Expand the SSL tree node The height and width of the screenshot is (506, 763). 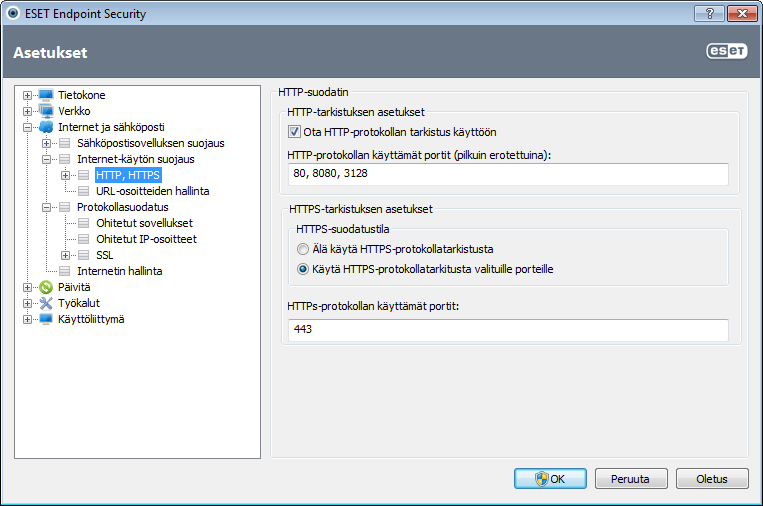point(65,255)
